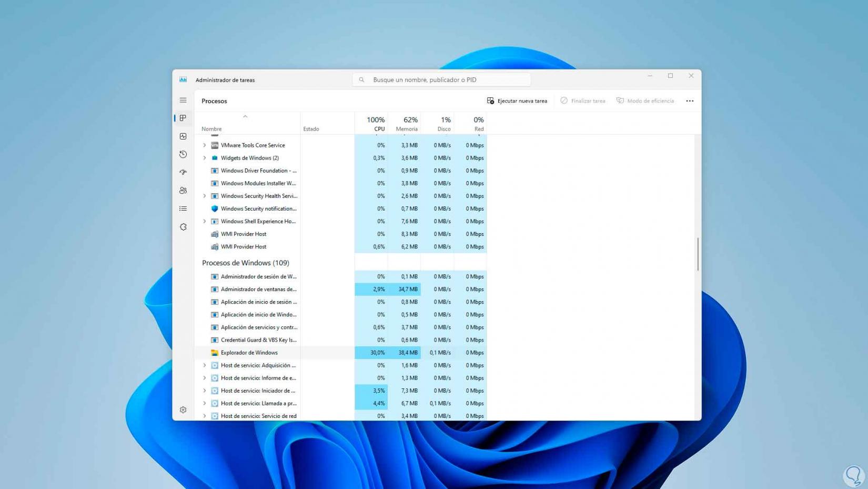The width and height of the screenshot is (868, 489).
Task: Expand the Widgets de Windows (2) row
Action: 205,158
